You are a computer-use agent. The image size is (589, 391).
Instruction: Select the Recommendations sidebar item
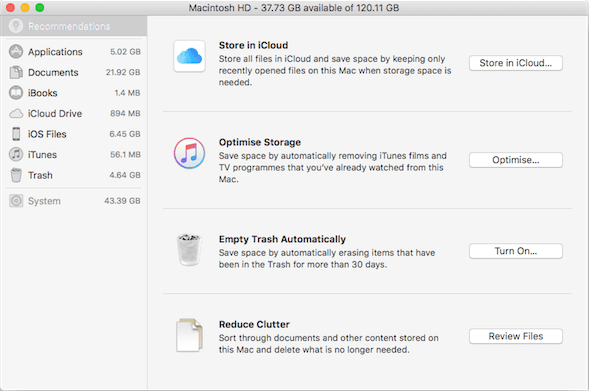[74, 26]
